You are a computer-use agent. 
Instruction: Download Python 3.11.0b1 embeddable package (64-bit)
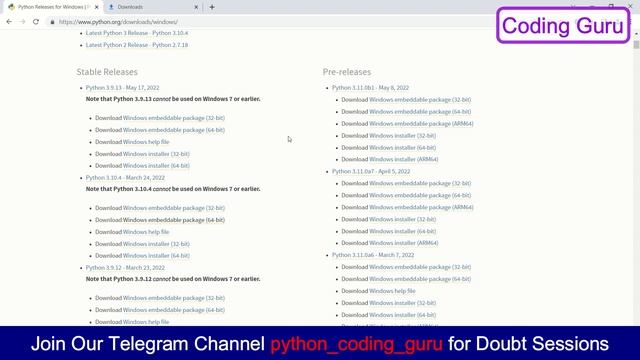point(420,112)
